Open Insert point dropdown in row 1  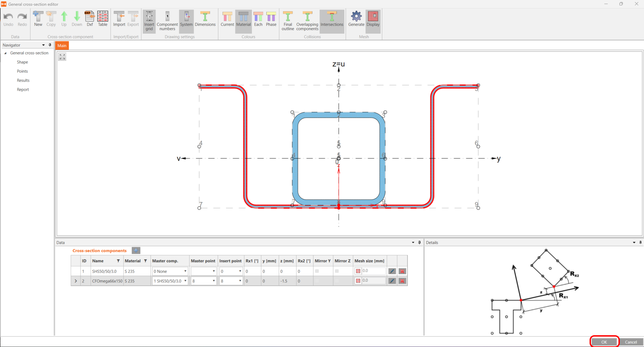click(x=240, y=271)
